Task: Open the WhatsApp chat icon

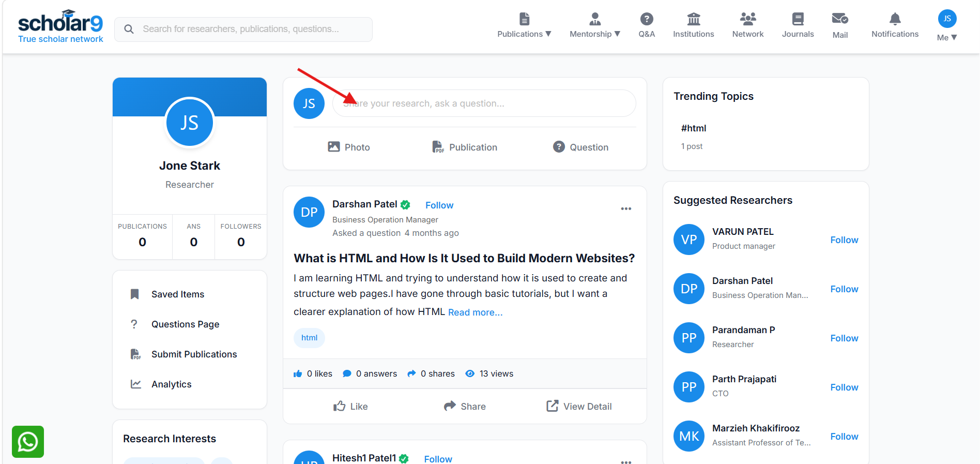Action: coord(28,442)
